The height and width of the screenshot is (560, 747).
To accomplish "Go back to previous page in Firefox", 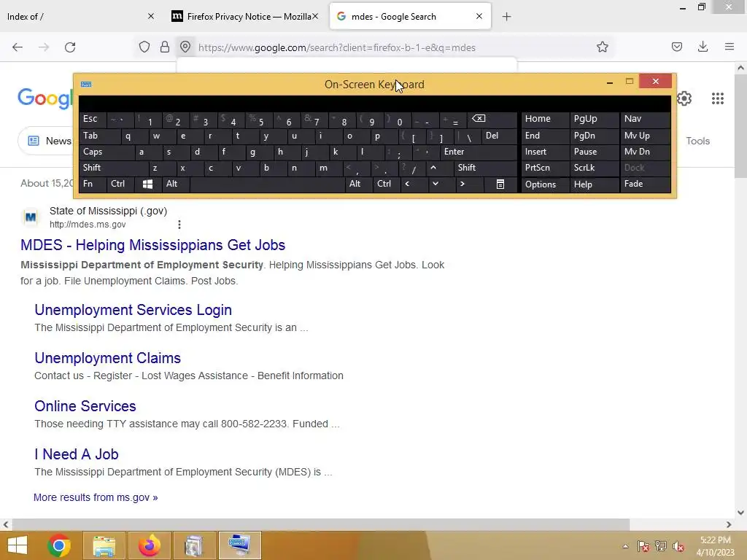I will click(x=18, y=47).
